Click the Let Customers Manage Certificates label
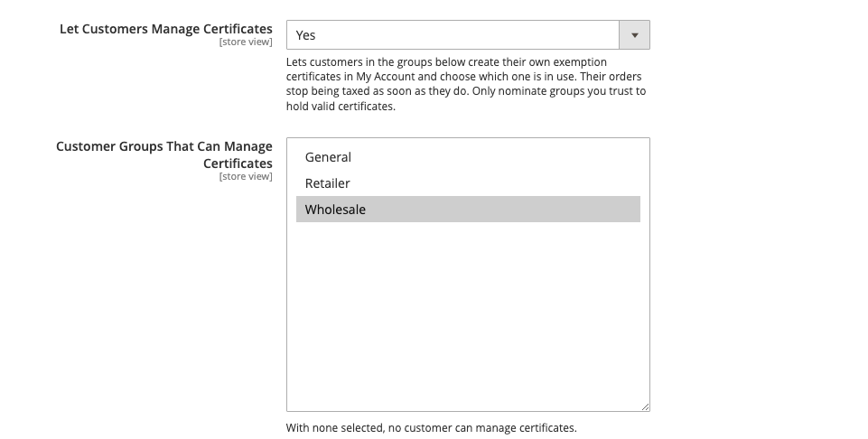This screenshot has width=868, height=439. pos(166,29)
